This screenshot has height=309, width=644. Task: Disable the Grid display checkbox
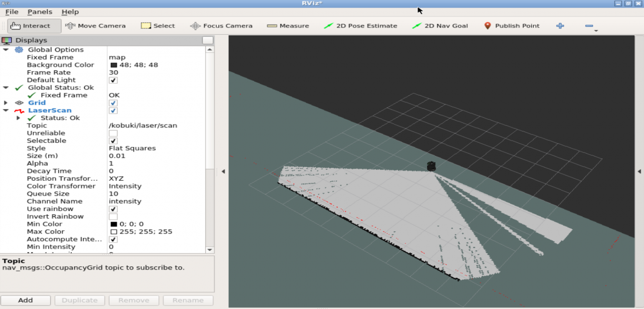tap(113, 103)
